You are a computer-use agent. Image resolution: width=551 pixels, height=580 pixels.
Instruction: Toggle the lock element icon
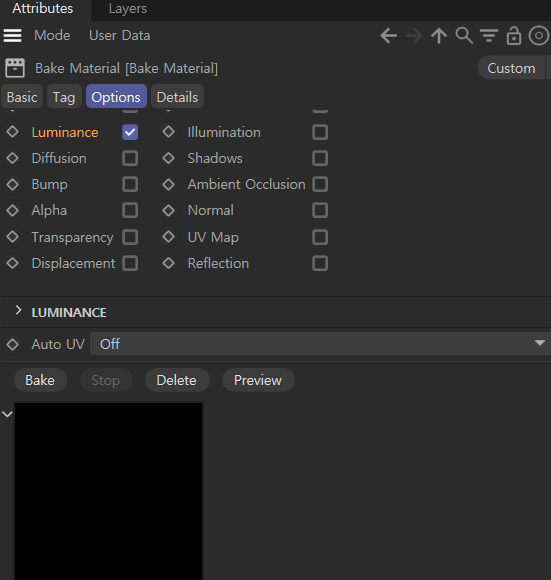(514, 36)
